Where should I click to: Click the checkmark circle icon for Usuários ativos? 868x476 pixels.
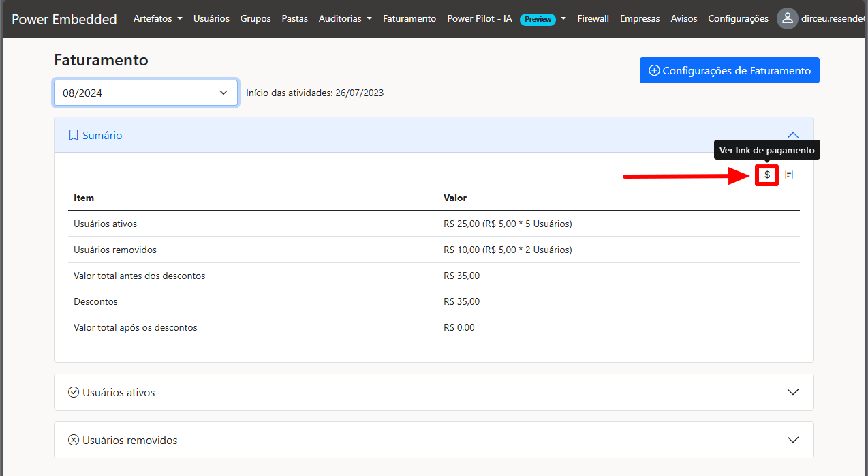click(x=74, y=393)
